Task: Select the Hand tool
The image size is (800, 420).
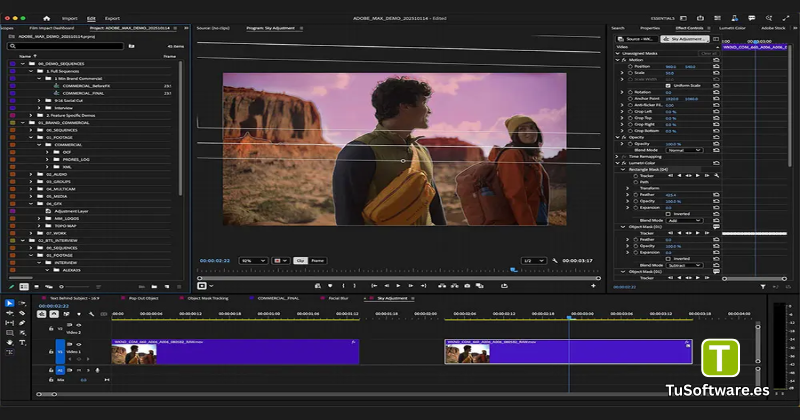Action: pyautogui.click(x=10, y=342)
